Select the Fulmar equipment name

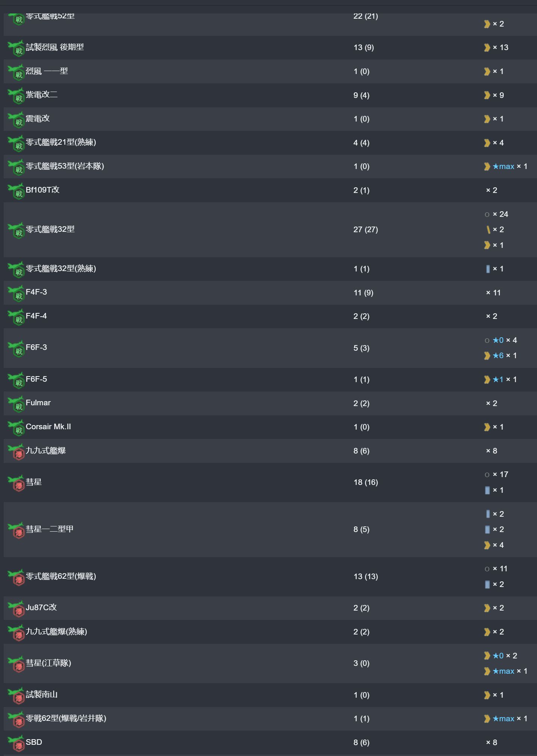(38, 403)
